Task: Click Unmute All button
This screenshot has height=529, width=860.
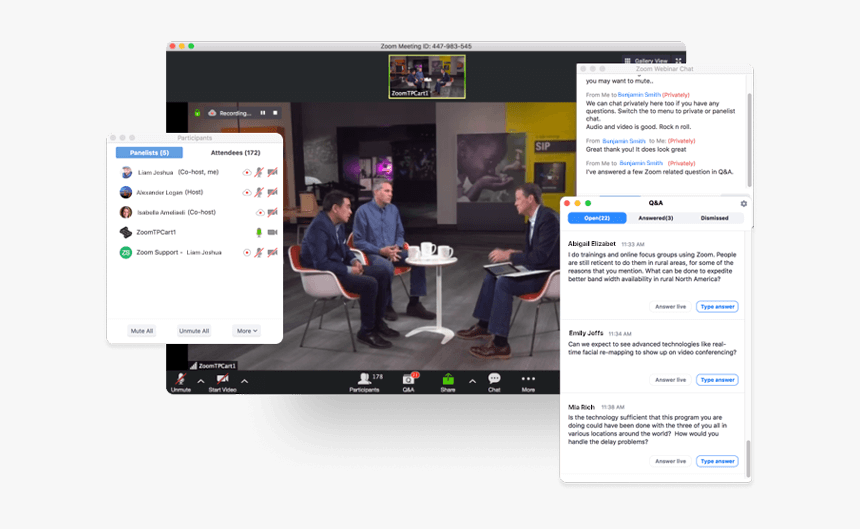Action: 194,331
